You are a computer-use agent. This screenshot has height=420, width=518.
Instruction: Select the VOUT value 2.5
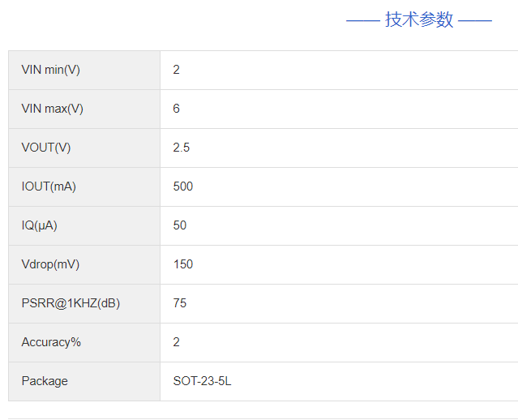click(182, 148)
